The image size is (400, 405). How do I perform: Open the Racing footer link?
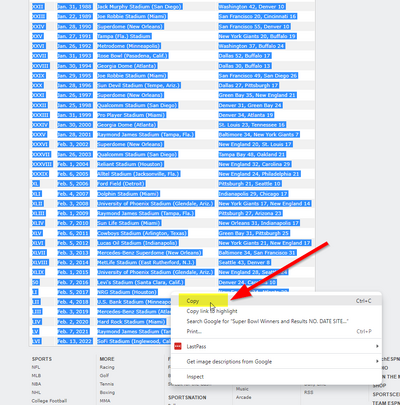pyautogui.click(x=107, y=367)
